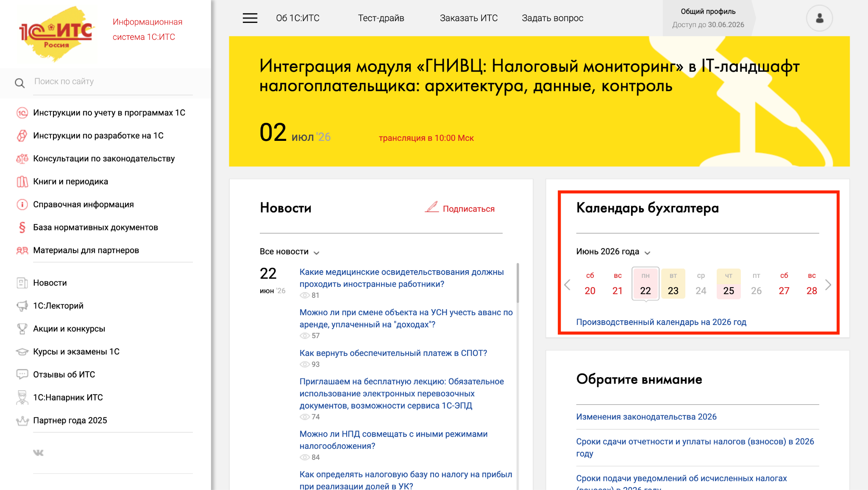Expand the Все новости filter dropdown
Viewport: 868px width, 490px height.
click(289, 252)
